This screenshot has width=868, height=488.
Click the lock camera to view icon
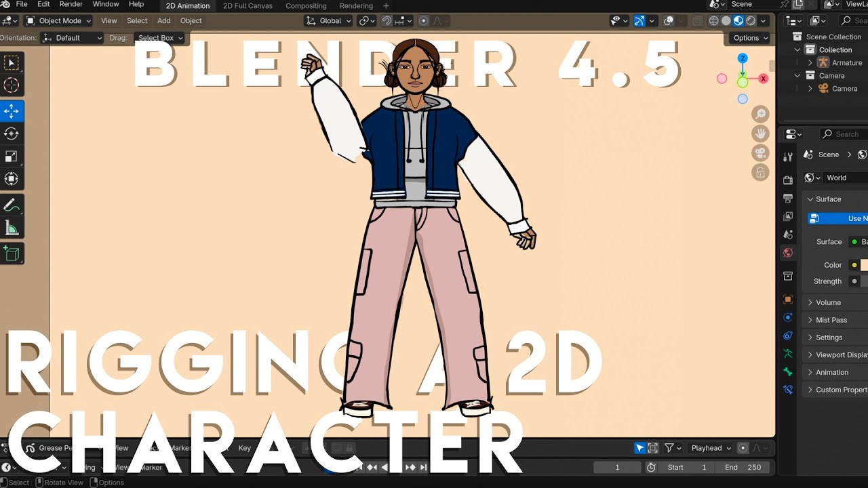point(760,173)
